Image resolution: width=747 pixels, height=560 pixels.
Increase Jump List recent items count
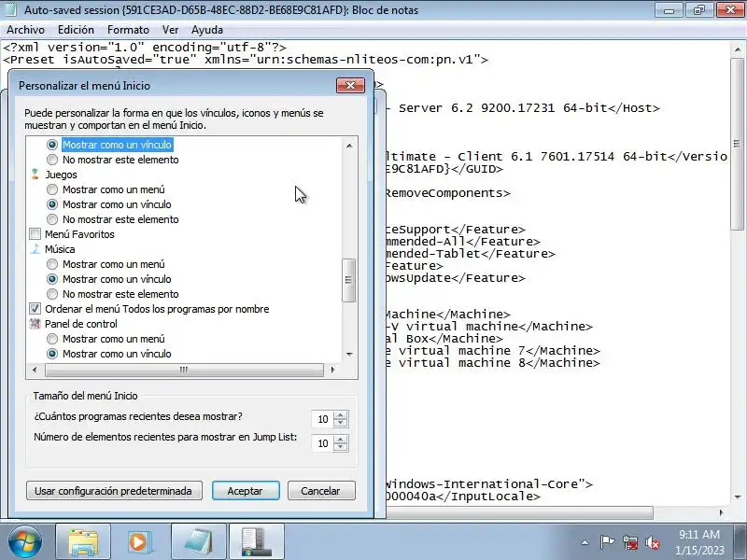pos(340,439)
